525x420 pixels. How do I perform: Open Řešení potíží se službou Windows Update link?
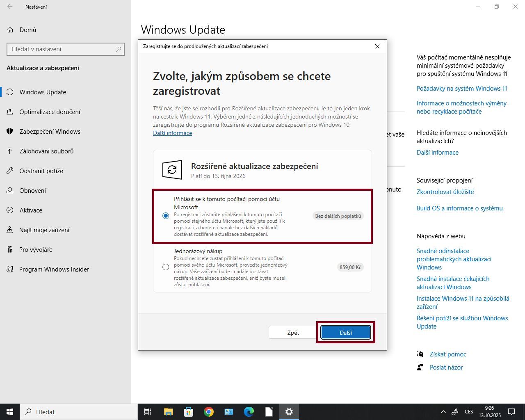click(x=462, y=322)
